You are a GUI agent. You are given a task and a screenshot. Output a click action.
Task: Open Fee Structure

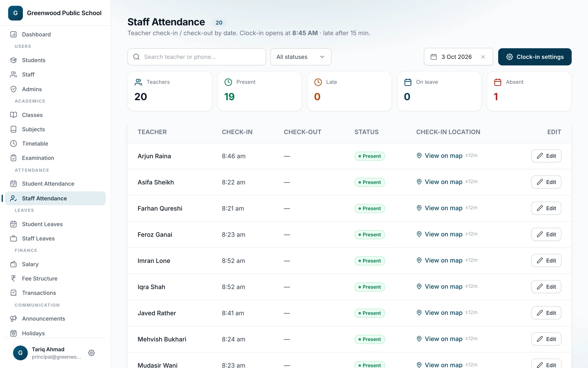pos(55,278)
